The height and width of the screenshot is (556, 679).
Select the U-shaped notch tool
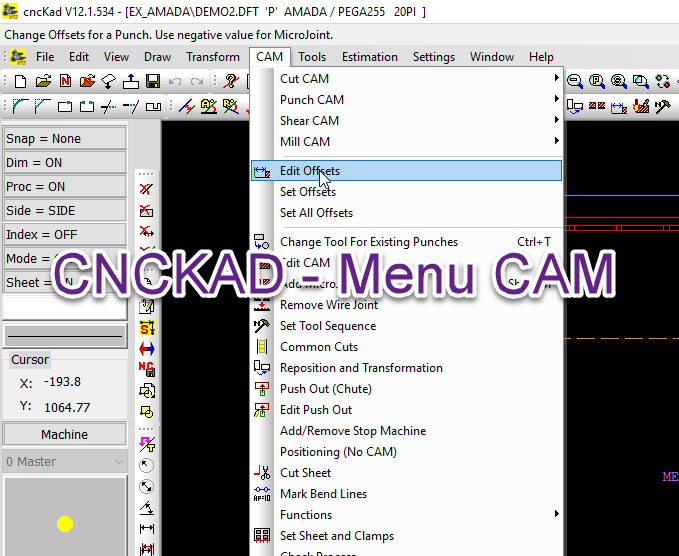[x=153, y=106]
